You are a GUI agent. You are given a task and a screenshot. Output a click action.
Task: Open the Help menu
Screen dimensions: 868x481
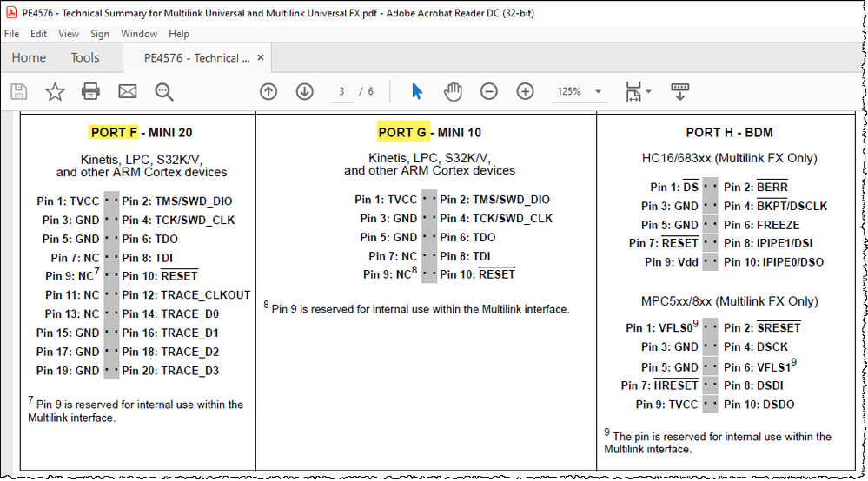[x=179, y=34]
